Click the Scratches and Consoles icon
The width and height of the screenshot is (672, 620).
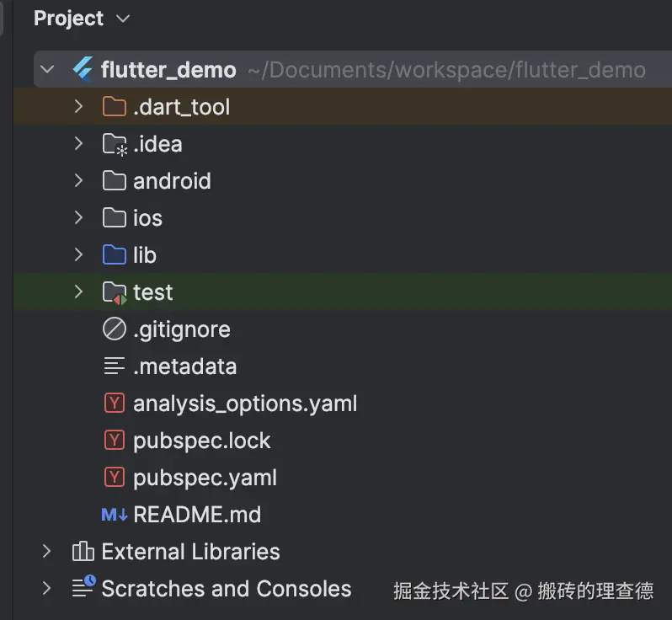(x=83, y=588)
